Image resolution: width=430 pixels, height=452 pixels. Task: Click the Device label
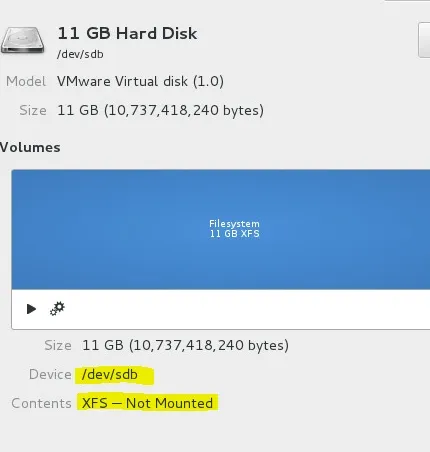50,374
